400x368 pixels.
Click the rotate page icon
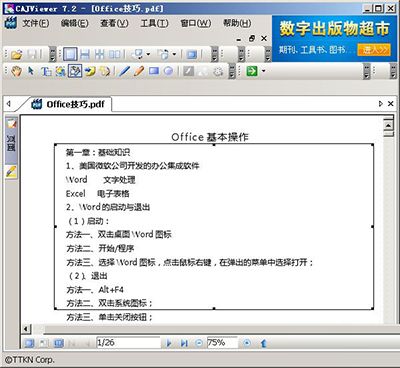pyautogui.click(x=164, y=54)
